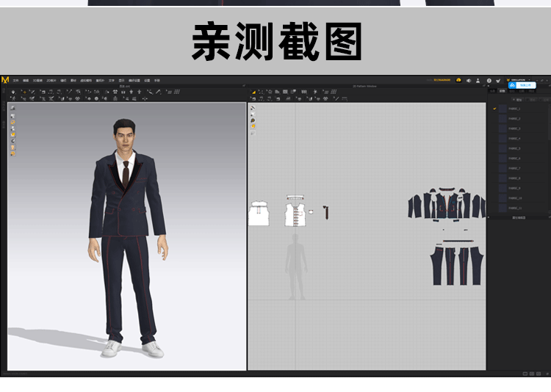Image resolution: width=551 pixels, height=392 pixels.
Task: Click the cloud upload icon in header
Action: click(458, 80)
